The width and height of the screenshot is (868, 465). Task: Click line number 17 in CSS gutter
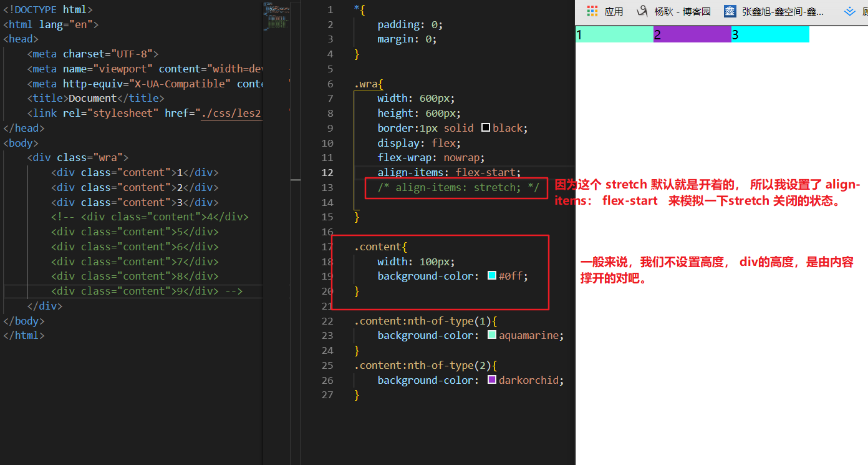pyautogui.click(x=327, y=247)
